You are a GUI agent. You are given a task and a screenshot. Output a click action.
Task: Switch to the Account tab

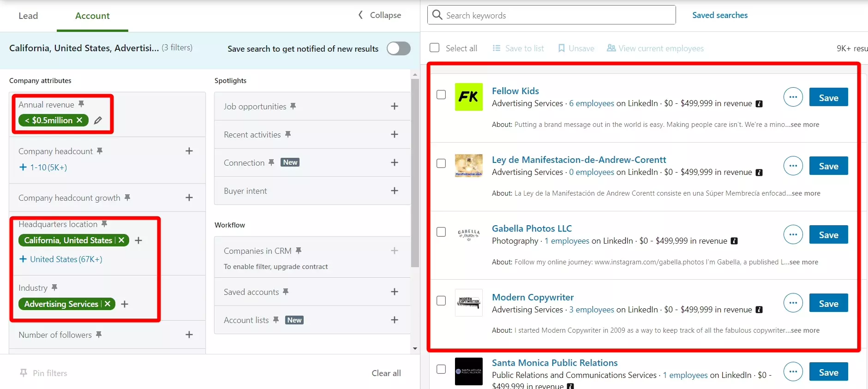92,16
